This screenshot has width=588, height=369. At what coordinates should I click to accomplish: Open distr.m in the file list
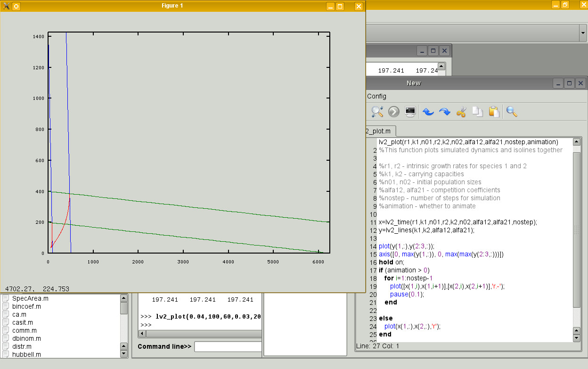pos(23,346)
